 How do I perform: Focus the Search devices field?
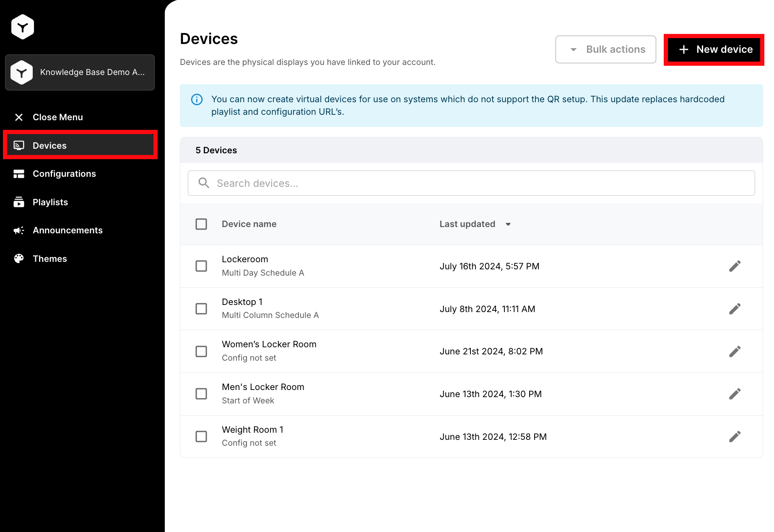(471, 183)
